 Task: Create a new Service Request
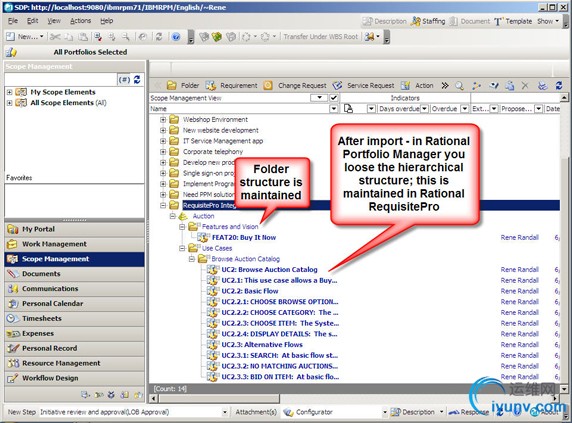pyautogui.click(x=363, y=85)
